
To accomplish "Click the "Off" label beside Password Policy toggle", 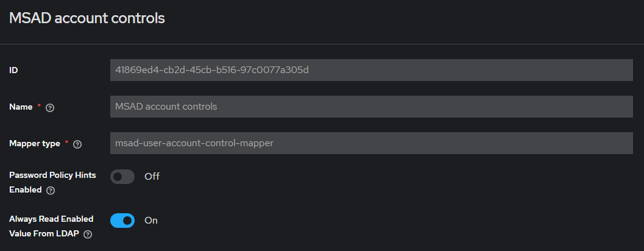I will coord(152,177).
